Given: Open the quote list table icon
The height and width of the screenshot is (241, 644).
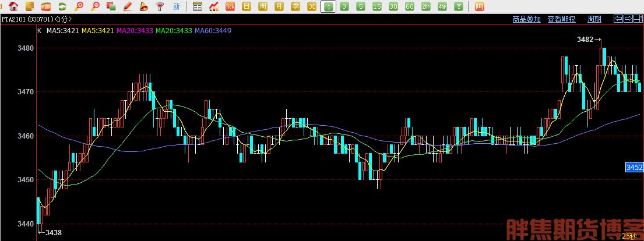Looking at the screenshot, I should (x=198, y=6).
